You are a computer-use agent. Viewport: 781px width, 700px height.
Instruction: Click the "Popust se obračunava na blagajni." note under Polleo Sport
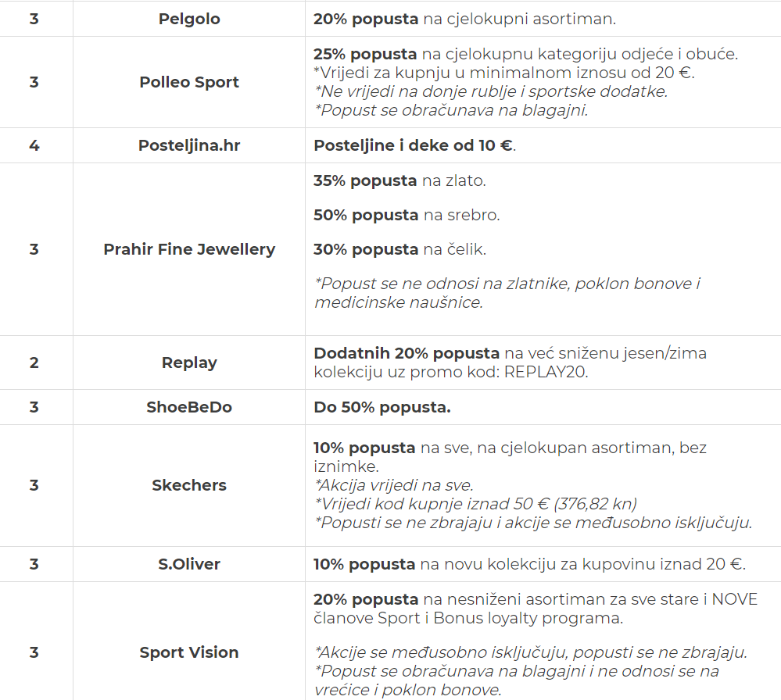click(451, 110)
